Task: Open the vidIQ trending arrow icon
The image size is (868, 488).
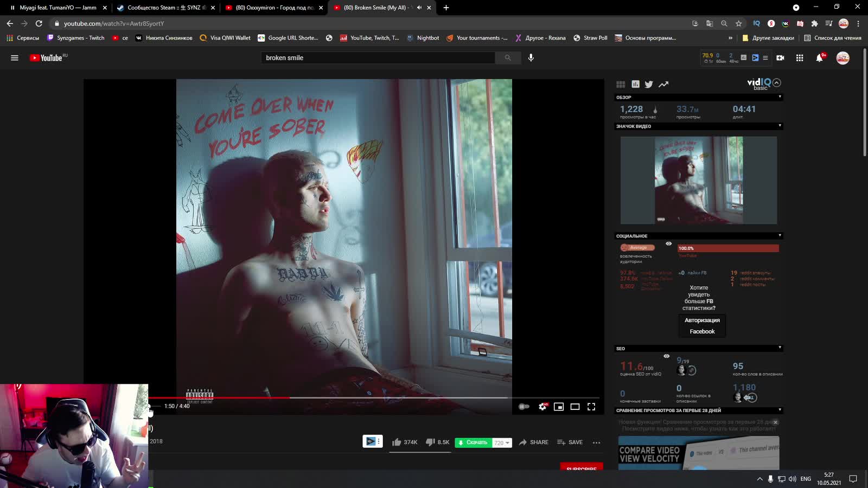Action: coord(663,84)
